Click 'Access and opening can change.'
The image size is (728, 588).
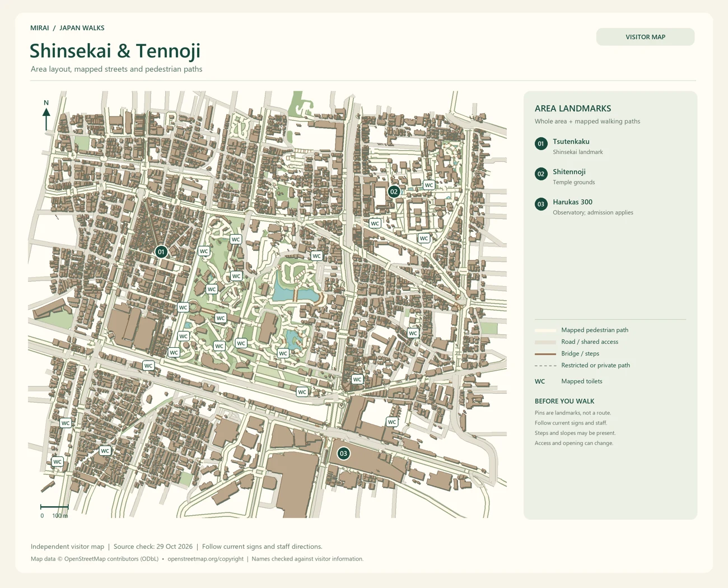pos(574,444)
